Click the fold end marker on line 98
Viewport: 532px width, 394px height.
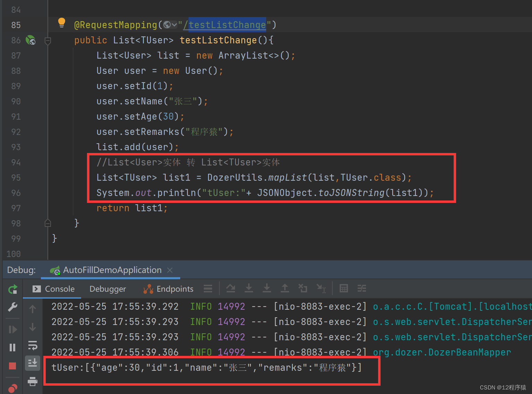[x=48, y=223]
